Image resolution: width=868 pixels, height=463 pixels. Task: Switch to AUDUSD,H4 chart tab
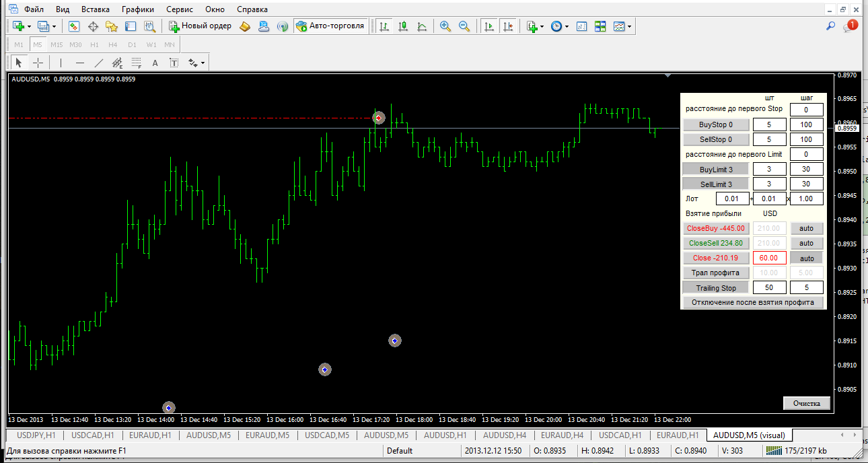tap(505, 435)
